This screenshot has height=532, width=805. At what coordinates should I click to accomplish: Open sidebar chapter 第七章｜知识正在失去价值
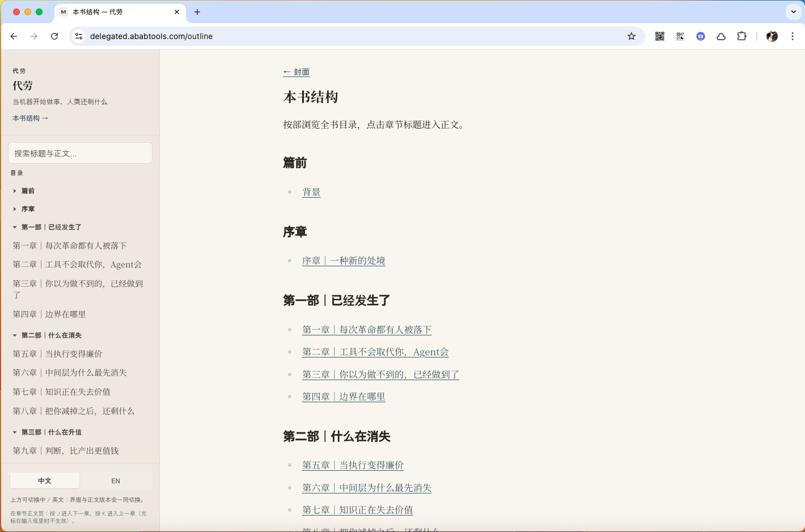point(62,392)
